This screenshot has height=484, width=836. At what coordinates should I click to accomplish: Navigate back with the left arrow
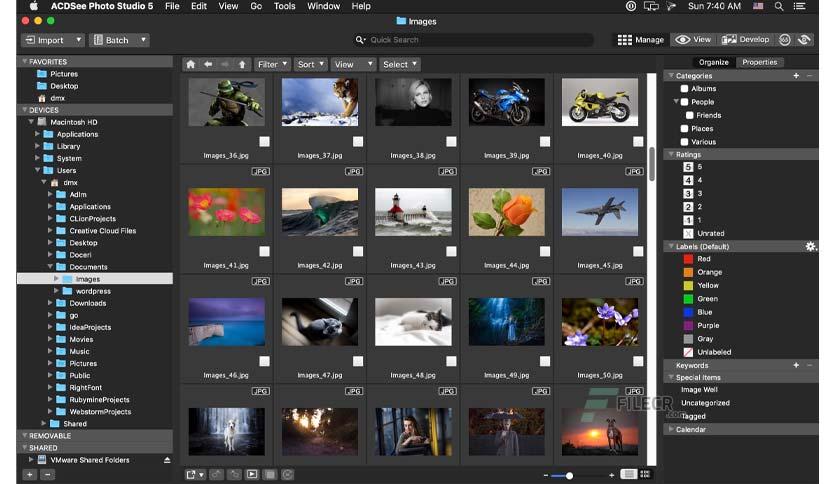coord(208,64)
